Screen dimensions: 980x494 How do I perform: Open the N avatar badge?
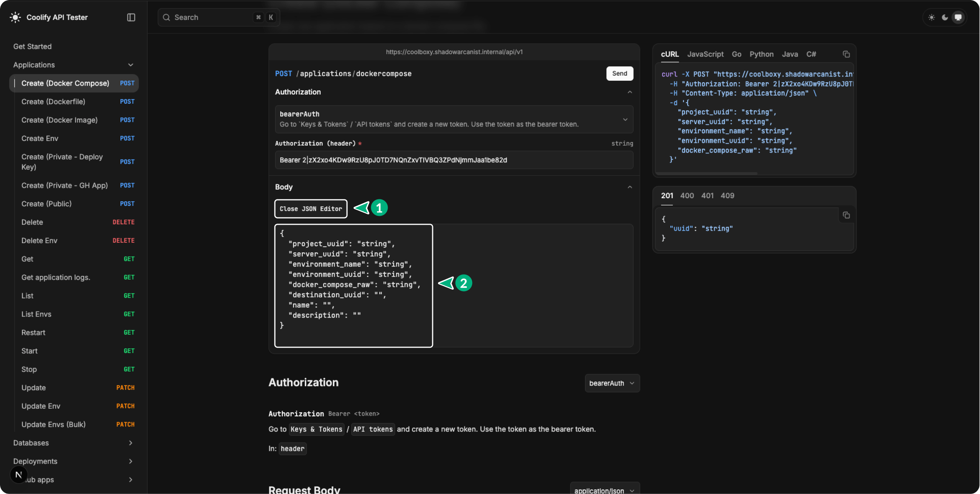[x=18, y=475]
